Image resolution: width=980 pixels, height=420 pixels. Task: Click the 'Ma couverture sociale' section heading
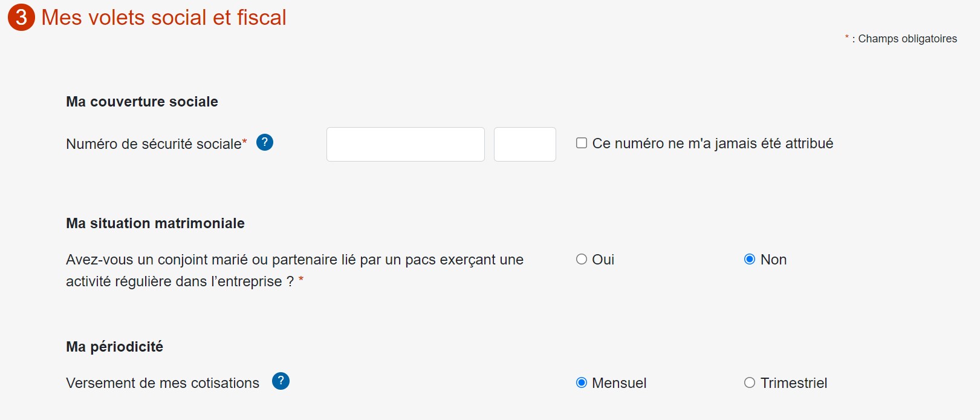(x=142, y=102)
